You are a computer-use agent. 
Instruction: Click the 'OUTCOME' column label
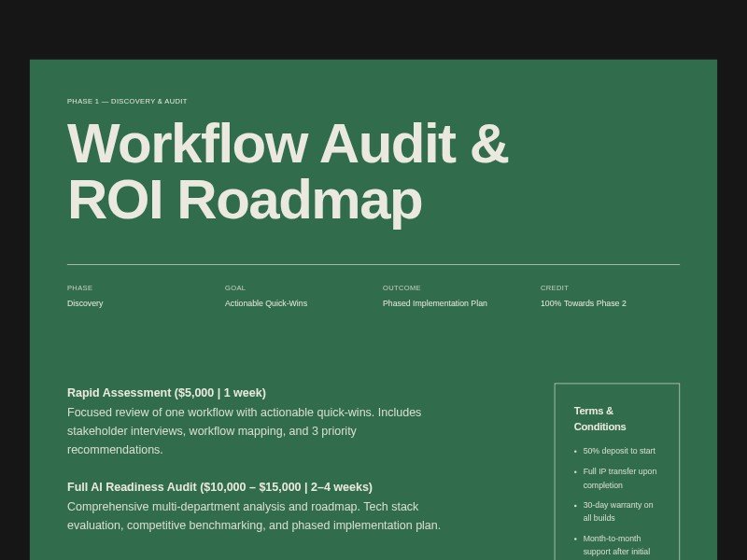click(x=402, y=288)
